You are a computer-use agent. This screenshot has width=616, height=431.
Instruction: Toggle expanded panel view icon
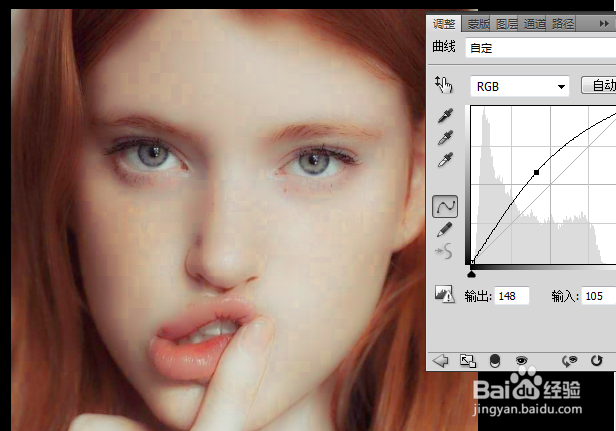point(468,361)
